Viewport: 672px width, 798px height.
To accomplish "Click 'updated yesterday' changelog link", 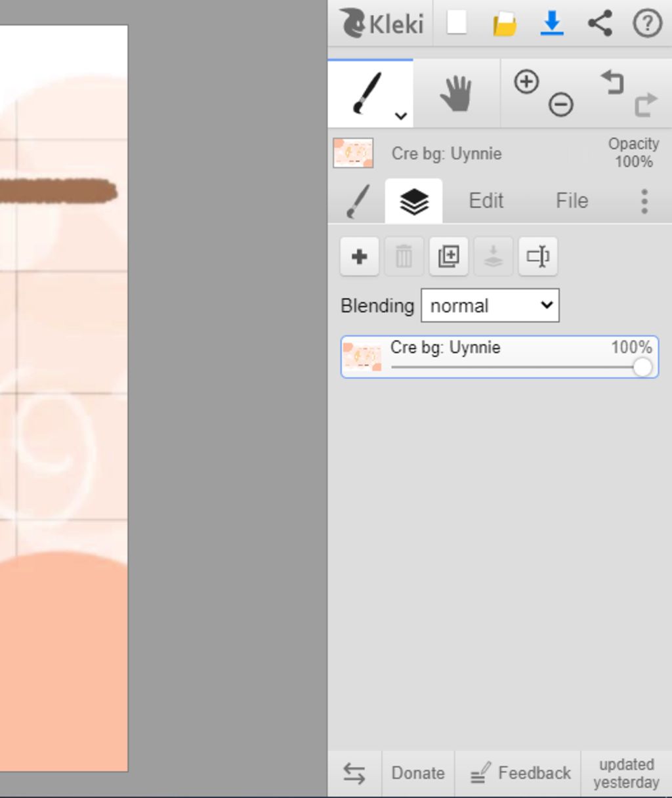I will [x=627, y=773].
